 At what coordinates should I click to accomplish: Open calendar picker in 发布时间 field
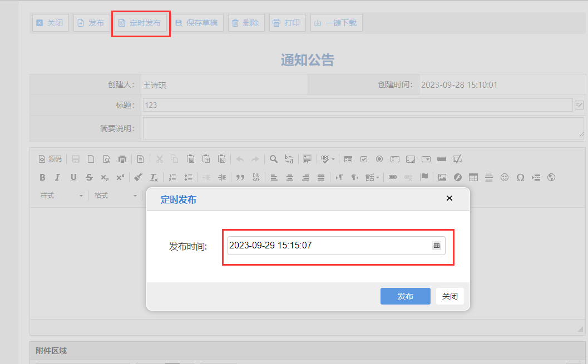tap(437, 246)
